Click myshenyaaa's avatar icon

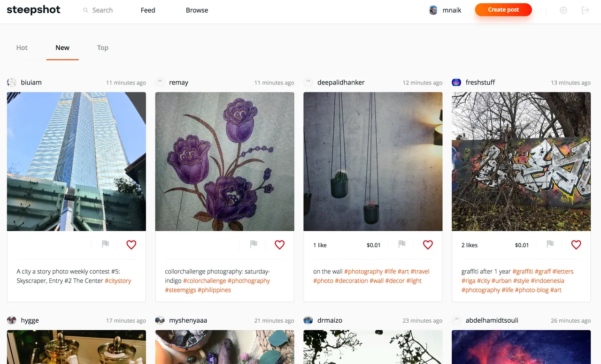click(x=160, y=320)
